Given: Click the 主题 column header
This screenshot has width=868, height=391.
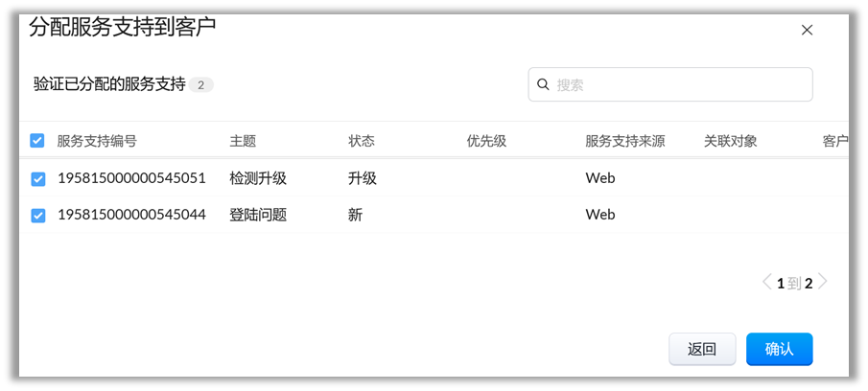Looking at the screenshot, I should point(243,141).
